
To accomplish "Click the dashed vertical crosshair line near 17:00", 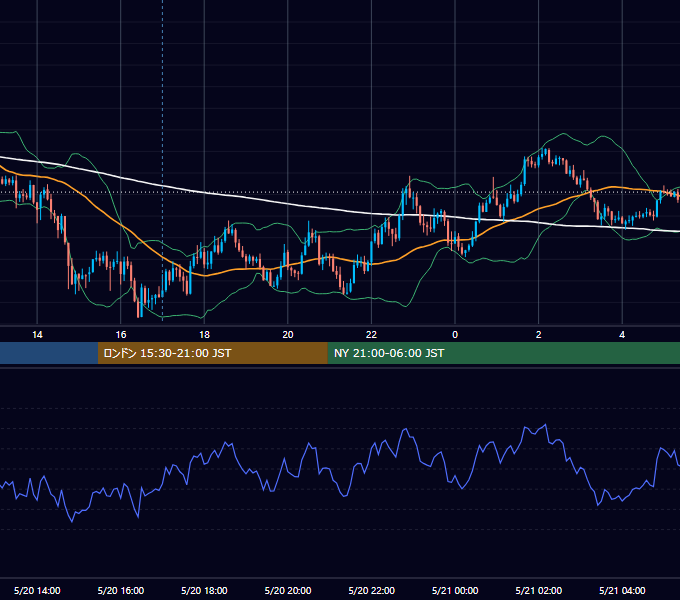I will coord(163,160).
